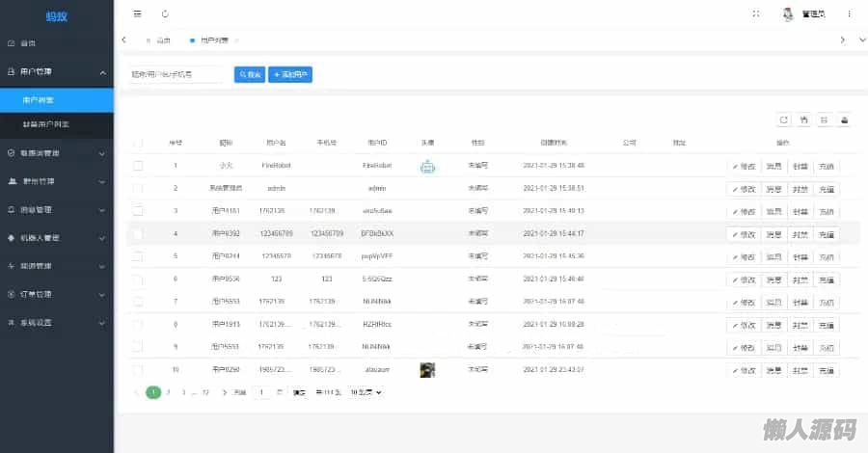The width and height of the screenshot is (868, 453).
Task: Enter fullscreen using the expand icon
Action: [x=755, y=13]
